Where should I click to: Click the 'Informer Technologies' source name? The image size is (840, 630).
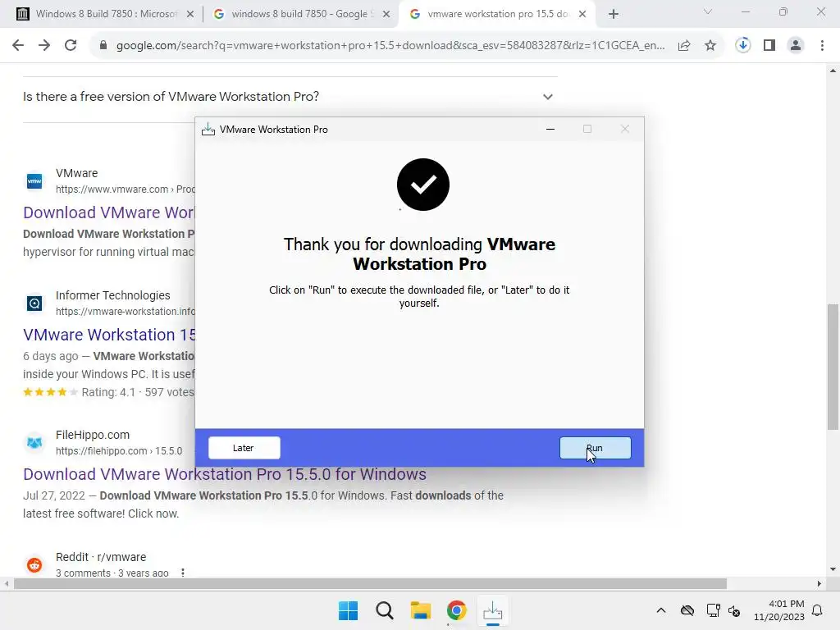(113, 295)
